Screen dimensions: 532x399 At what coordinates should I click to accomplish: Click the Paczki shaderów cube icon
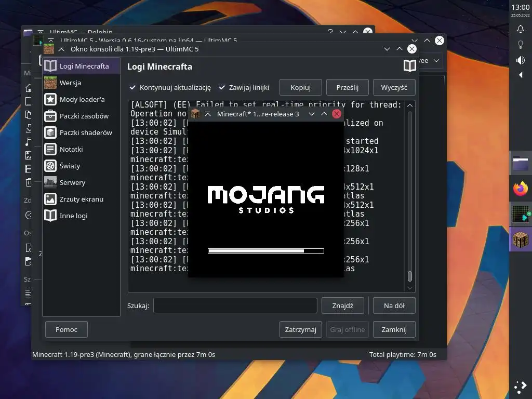pyautogui.click(x=50, y=132)
